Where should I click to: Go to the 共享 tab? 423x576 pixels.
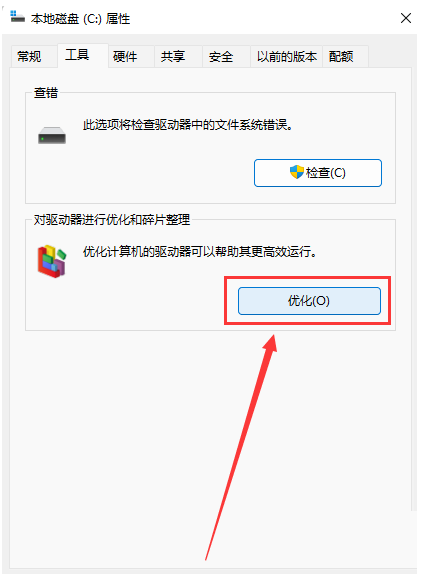pos(173,57)
